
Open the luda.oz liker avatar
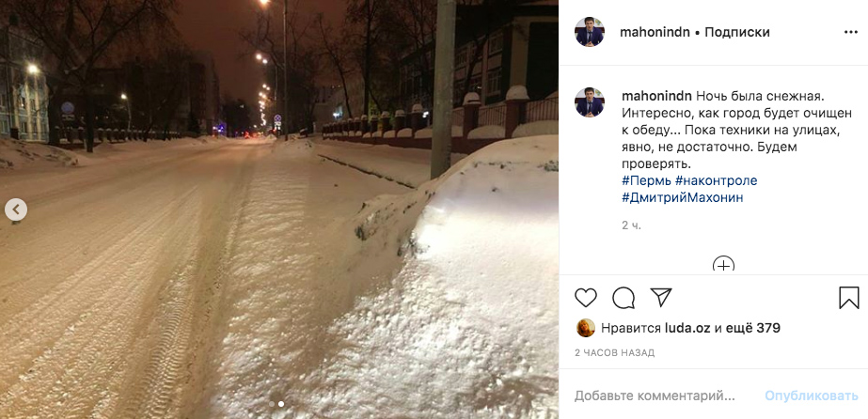[586, 329]
